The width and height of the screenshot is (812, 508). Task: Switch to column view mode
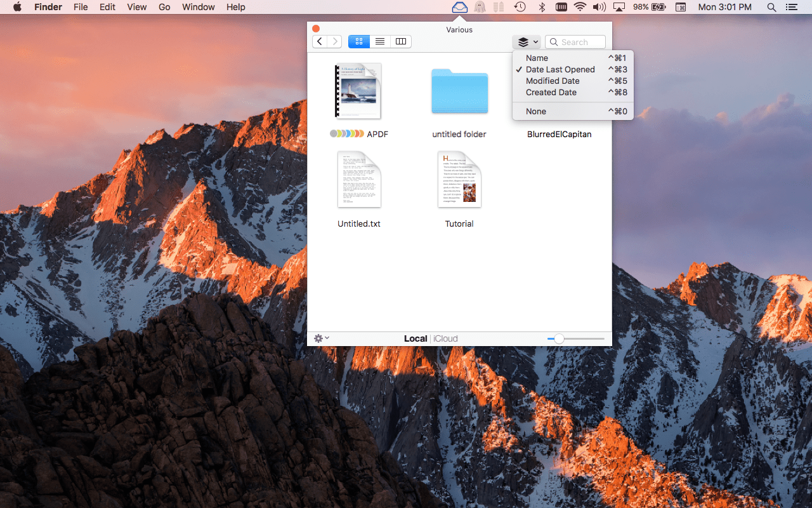tap(400, 41)
